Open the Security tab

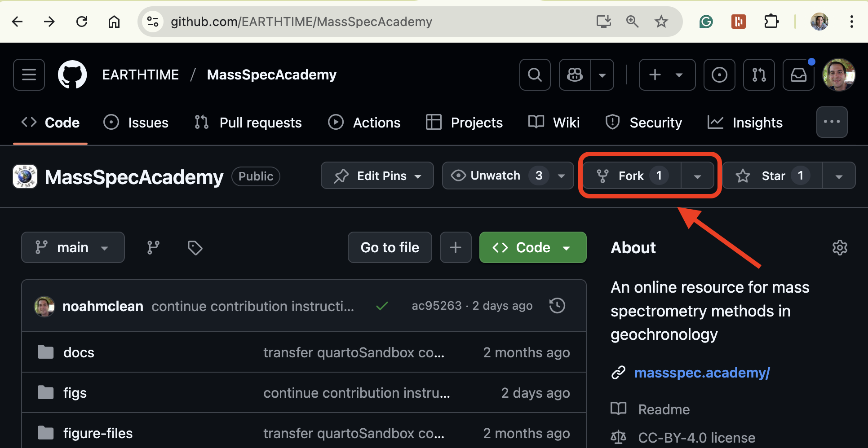pyautogui.click(x=643, y=123)
